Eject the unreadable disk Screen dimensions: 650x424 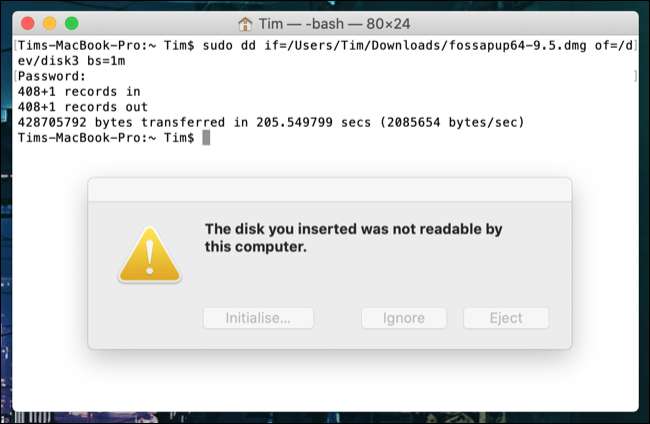pos(506,318)
